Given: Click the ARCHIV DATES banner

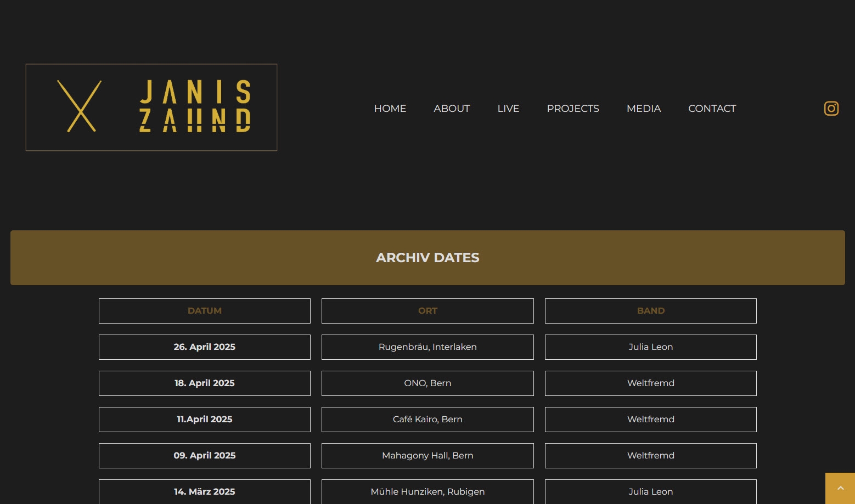Looking at the screenshot, I should (x=428, y=258).
